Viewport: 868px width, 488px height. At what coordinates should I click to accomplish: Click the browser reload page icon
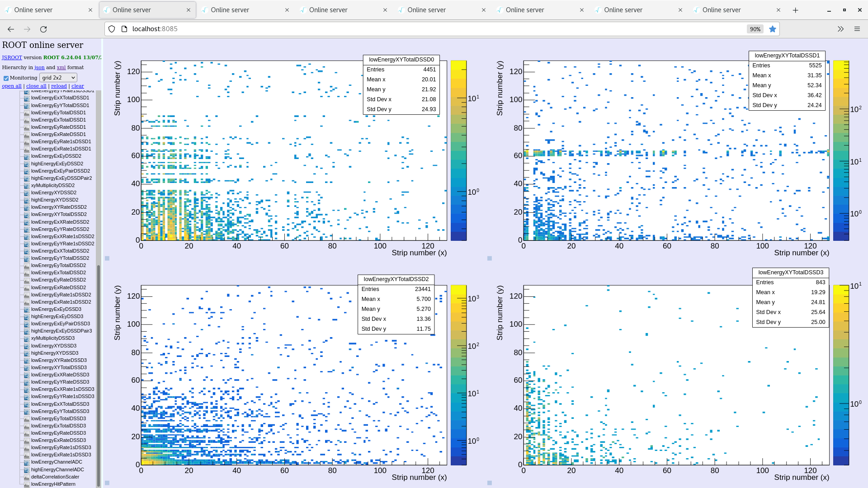pos(43,29)
